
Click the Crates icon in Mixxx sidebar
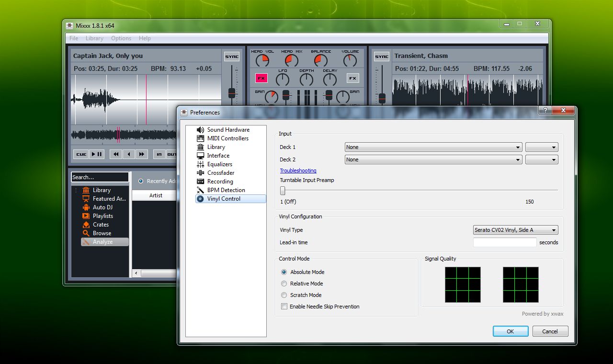point(86,225)
